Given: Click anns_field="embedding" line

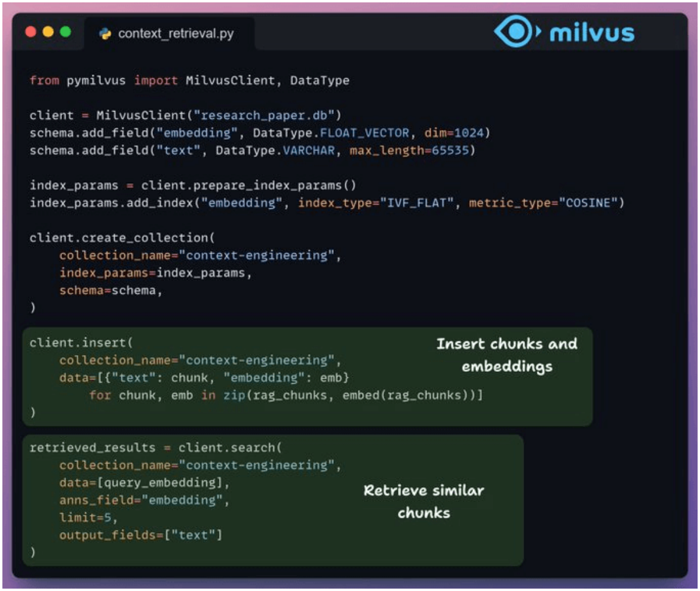Looking at the screenshot, I should 145,500.
